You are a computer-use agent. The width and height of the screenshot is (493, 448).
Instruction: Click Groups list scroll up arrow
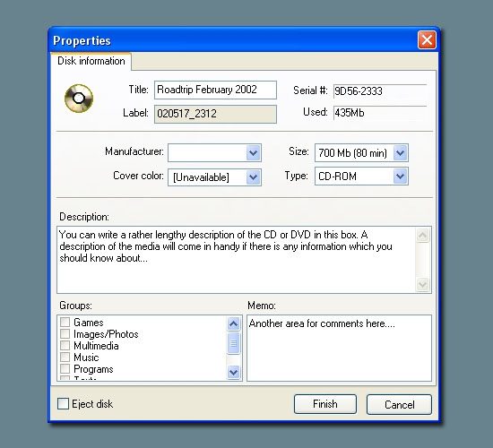point(233,323)
